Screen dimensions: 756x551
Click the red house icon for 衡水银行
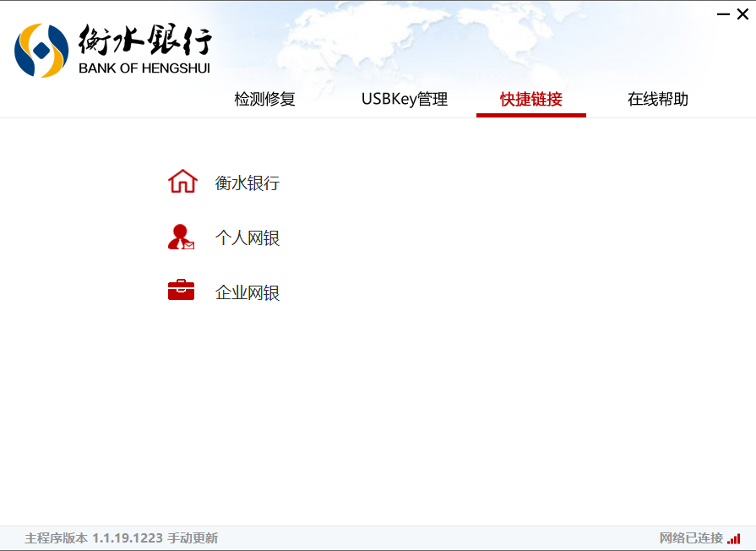coord(182,182)
